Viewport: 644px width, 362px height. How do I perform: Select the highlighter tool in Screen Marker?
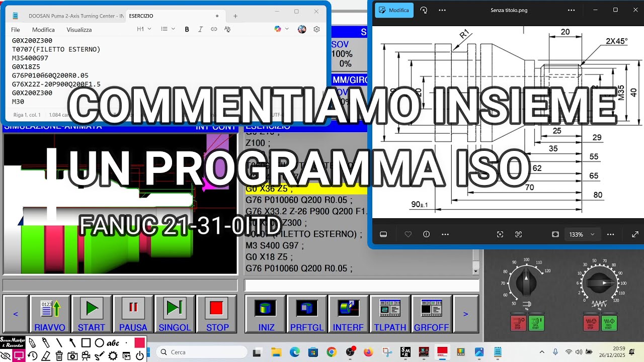46,343
